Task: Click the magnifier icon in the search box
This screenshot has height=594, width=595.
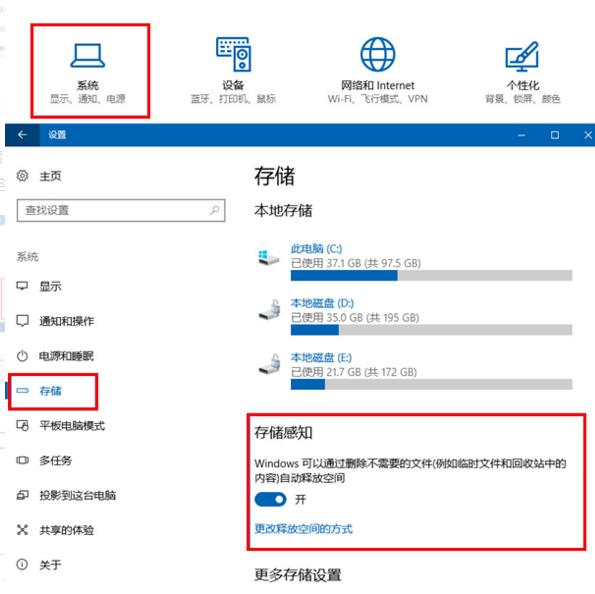Action: (x=215, y=210)
